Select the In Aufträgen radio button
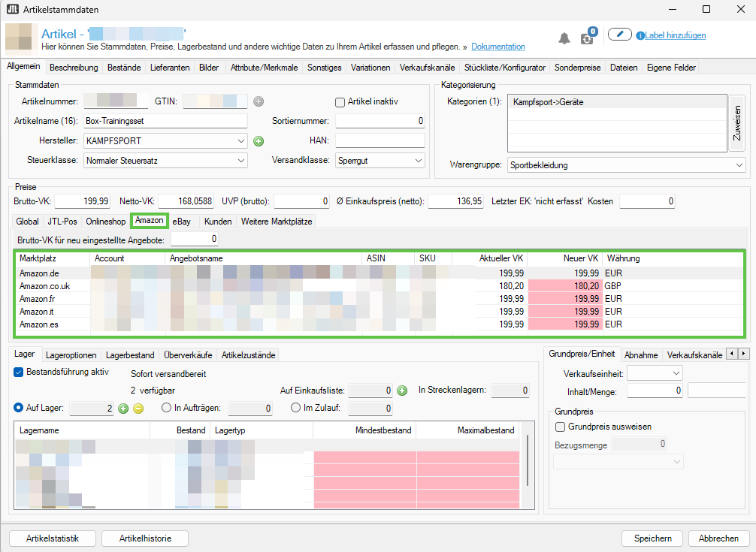 click(167, 408)
